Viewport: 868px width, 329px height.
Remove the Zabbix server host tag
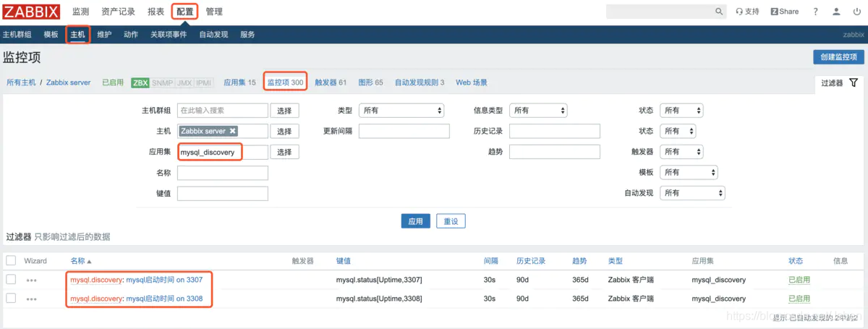point(232,131)
